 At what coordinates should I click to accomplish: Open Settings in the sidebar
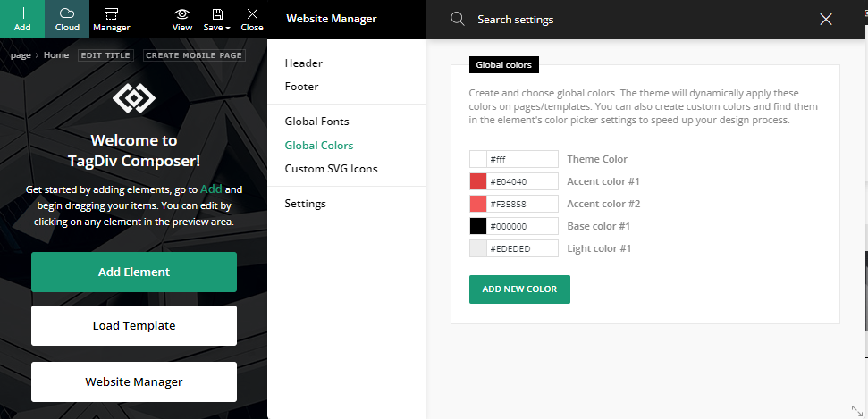click(306, 204)
